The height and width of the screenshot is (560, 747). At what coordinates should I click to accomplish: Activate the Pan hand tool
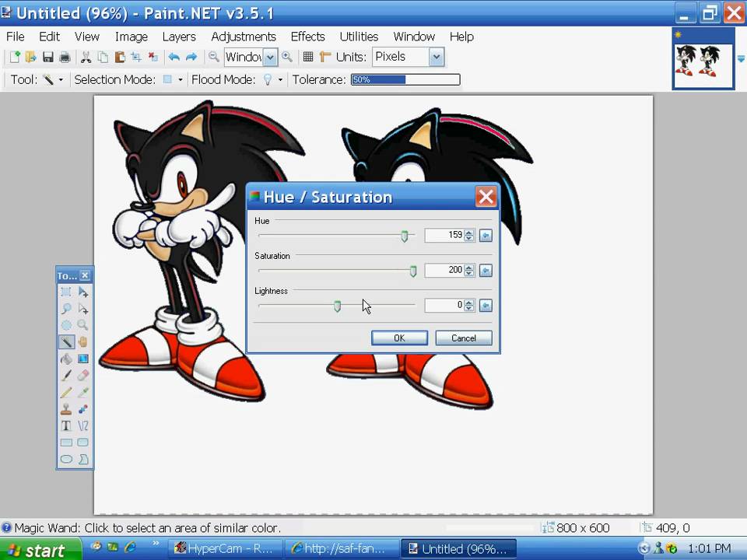(x=83, y=342)
